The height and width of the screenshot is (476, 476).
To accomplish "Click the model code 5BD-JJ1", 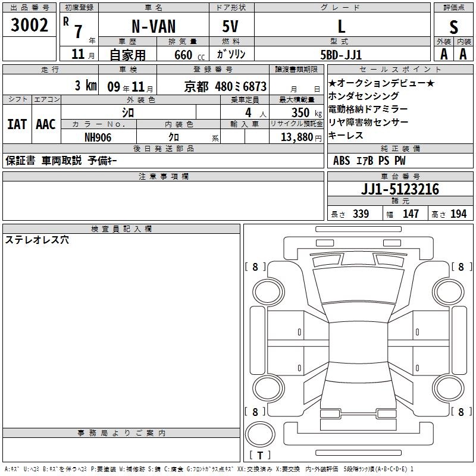I will [341, 54].
